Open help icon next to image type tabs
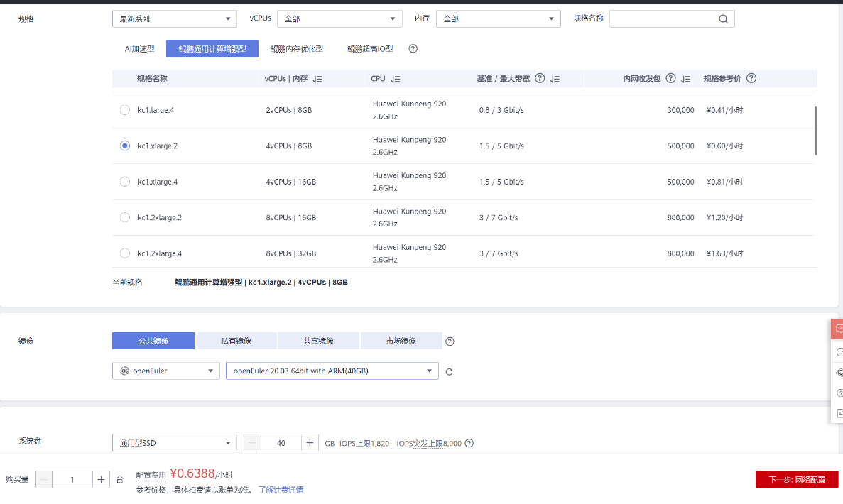The image size is (843, 504). [x=450, y=341]
